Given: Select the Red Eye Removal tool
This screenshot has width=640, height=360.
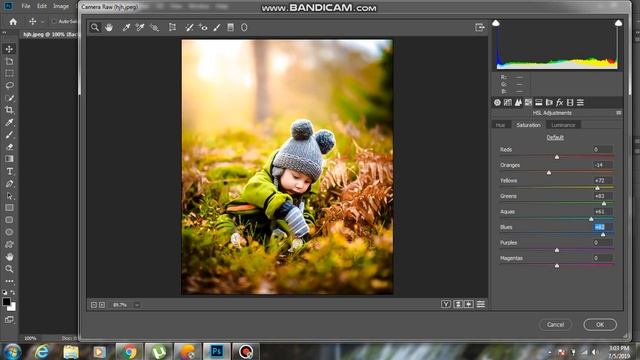Looking at the screenshot, I should (203, 27).
